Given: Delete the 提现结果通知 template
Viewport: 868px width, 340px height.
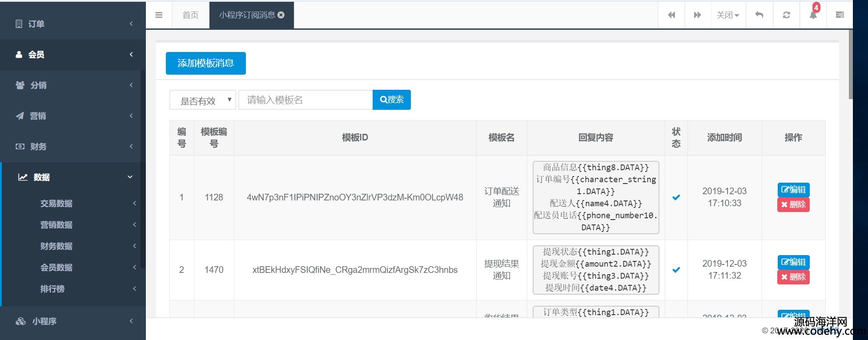Looking at the screenshot, I should [793, 277].
